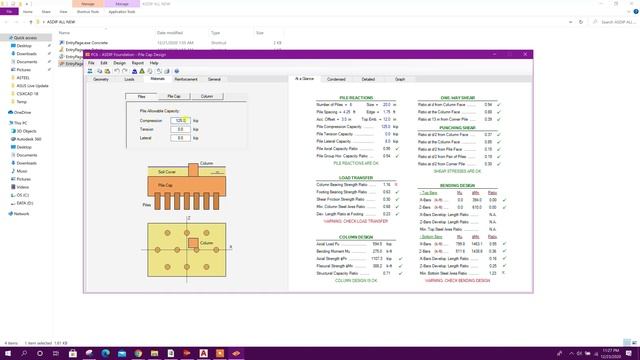Sort files by Date modified column
Image resolution: width=640 pixels, height=360 pixels.
pos(170,33)
